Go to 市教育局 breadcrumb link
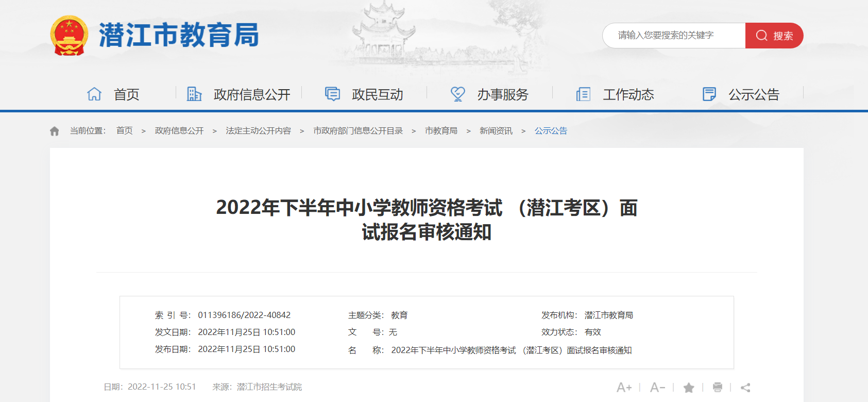The width and height of the screenshot is (868, 402). pos(441,131)
